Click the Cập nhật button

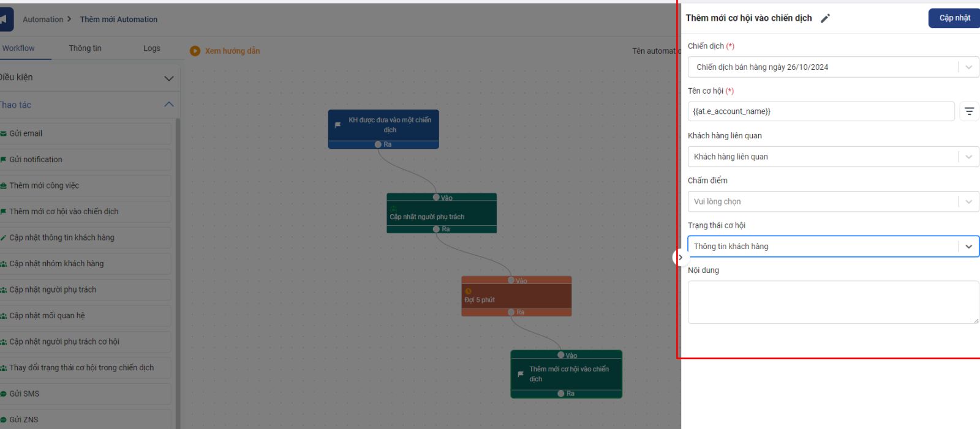pos(954,18)
